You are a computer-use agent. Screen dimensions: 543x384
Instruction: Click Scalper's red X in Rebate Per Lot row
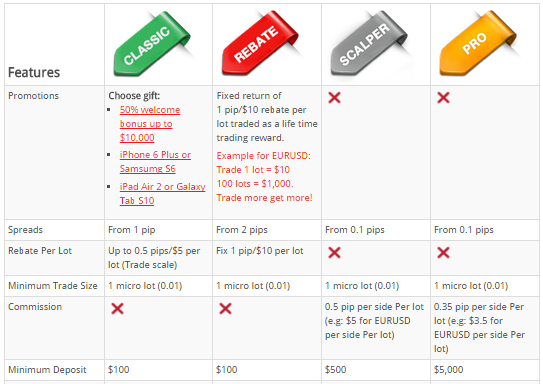pos(335,252)
